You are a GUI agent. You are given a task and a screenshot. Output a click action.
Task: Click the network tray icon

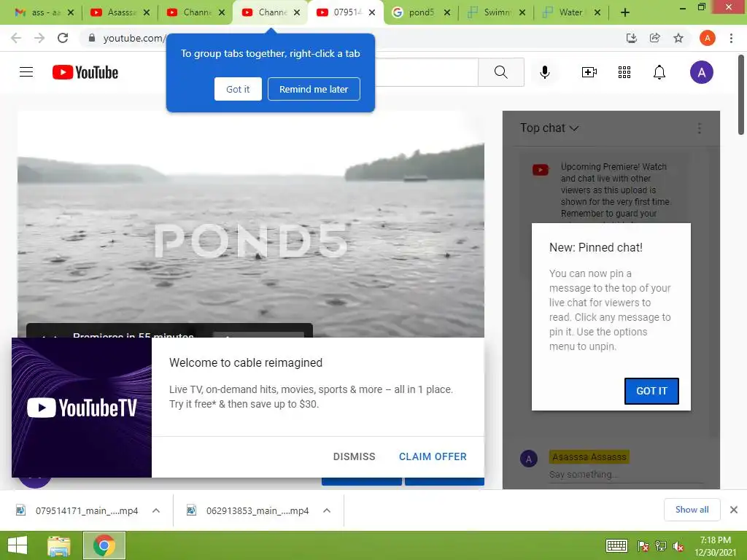click(661, 546)
